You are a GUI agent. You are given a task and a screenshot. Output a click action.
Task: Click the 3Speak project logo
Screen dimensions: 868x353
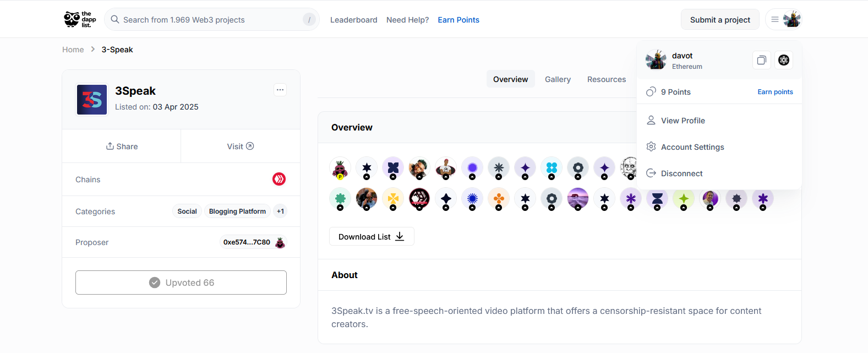(x=92, y=100)
